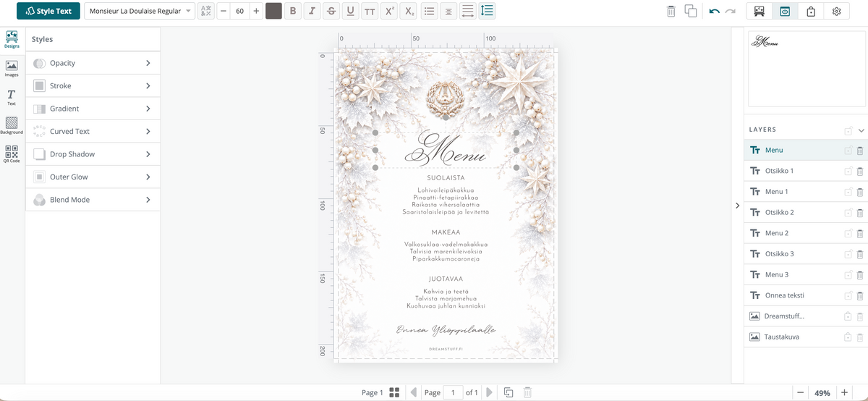
Task: Delete selected element with top toolbar trash
Action: 671,11
